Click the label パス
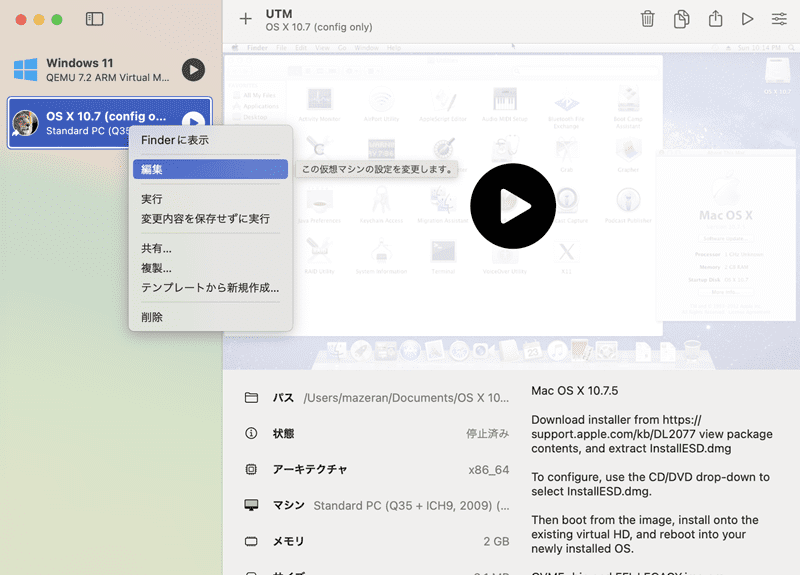 click(x=283, y=397)
